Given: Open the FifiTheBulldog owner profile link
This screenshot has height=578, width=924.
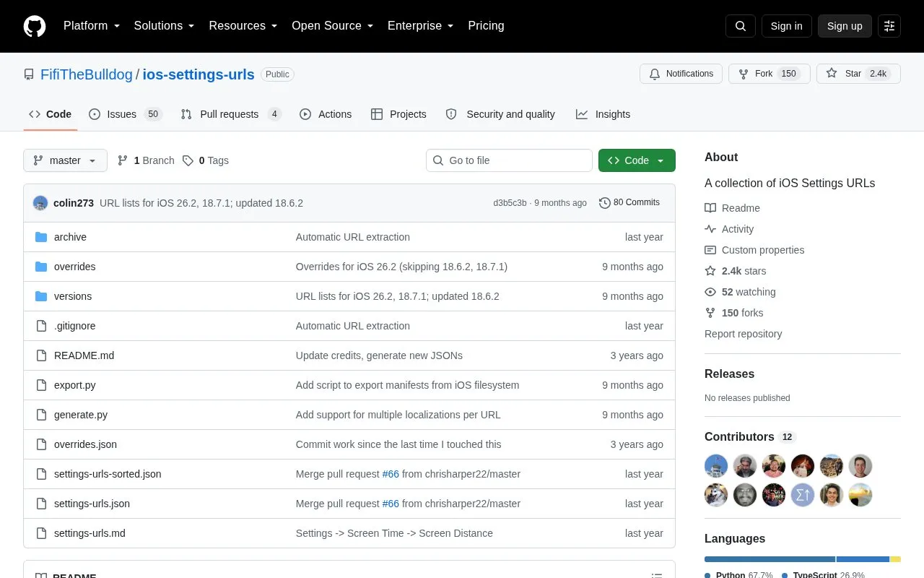Looking at the screenshot, I should tap(87, 74).
